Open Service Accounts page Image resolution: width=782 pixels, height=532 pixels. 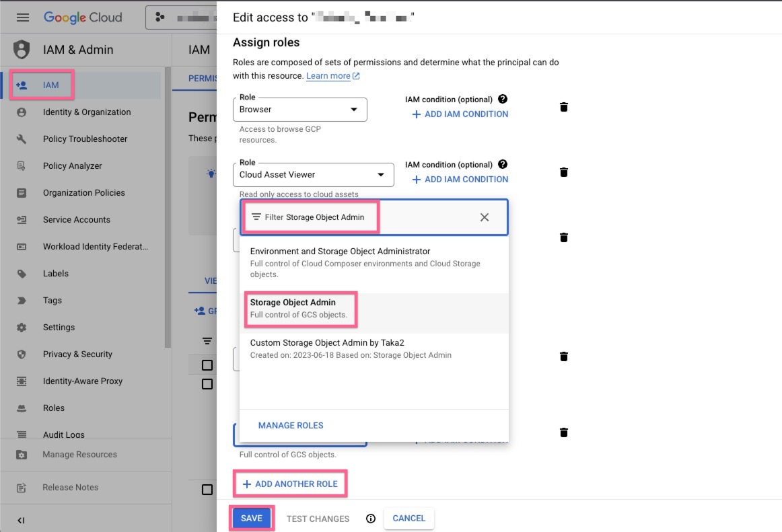[76, 220]
